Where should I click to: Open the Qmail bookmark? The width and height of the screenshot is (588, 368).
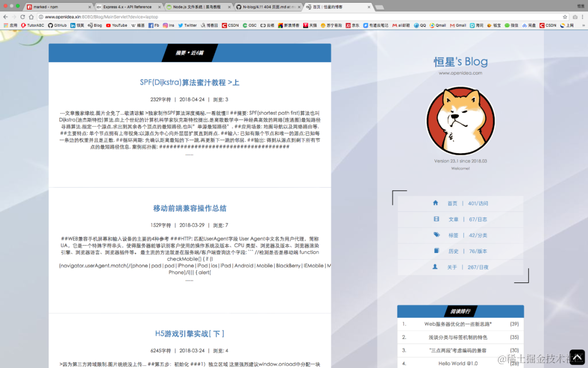tap(438, 26)
